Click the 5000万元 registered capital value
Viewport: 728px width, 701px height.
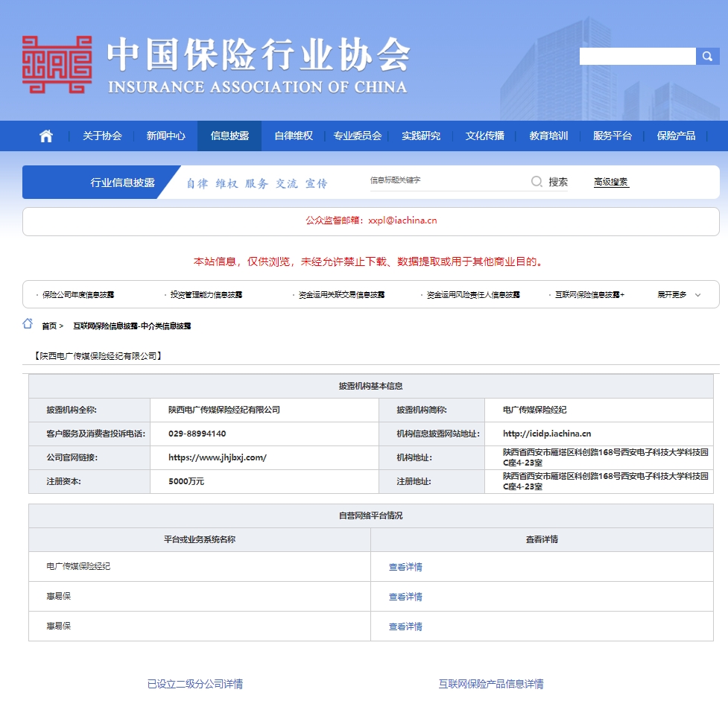point(186,481)
